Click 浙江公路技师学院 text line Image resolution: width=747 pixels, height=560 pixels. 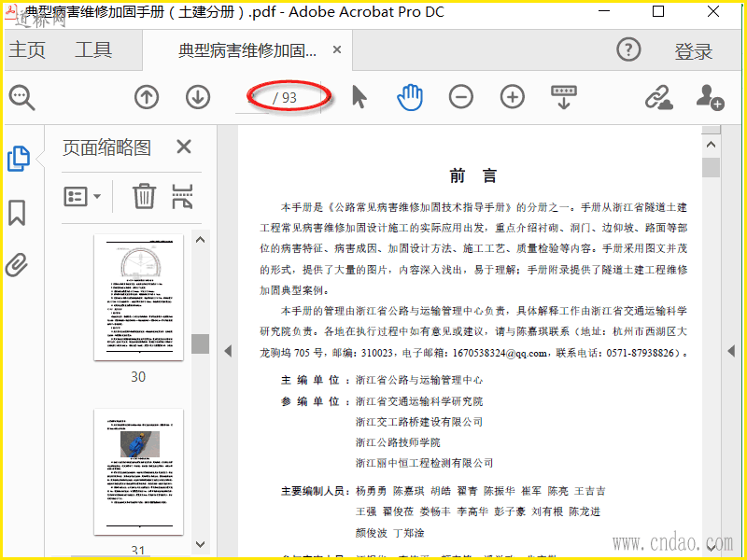(398, 442)
